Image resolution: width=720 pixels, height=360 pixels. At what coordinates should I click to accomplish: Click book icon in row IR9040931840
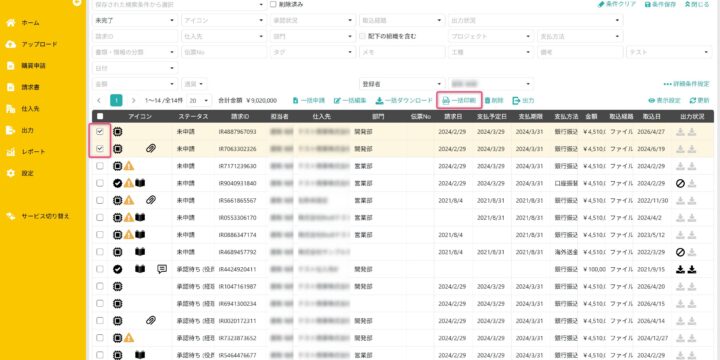pos(140,183)
